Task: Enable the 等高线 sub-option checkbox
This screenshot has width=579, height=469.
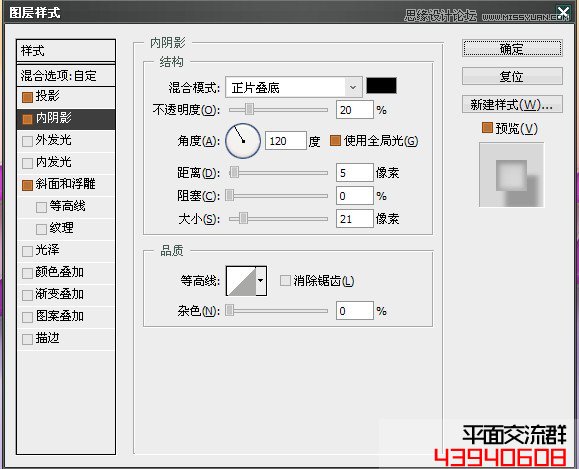Action: tap(41, 207)
